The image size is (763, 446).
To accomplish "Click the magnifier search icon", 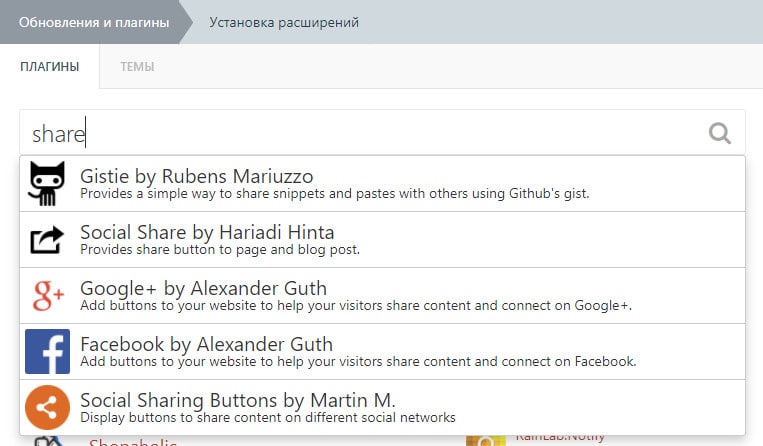I will pos(720,133).
